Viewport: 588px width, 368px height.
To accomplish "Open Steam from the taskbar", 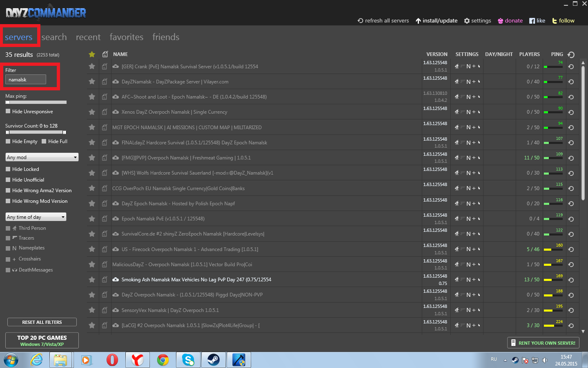I will [214, 360].
